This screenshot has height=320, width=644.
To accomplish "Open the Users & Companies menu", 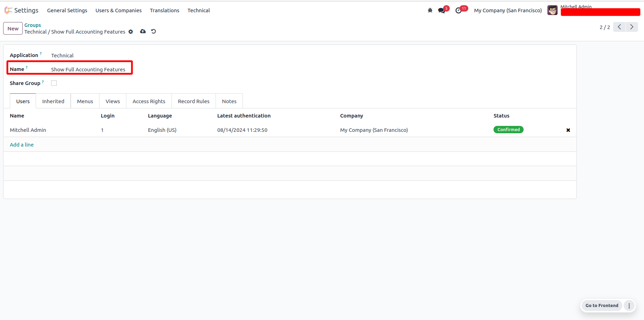I will tap(119, 10).
